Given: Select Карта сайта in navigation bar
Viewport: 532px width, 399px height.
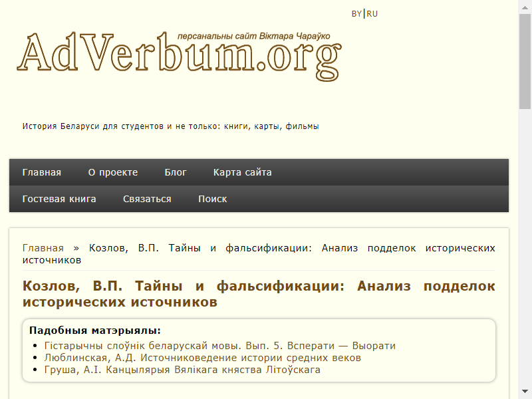Looking at the screenshot, I should pyautogui.click(x=242, y=172).
